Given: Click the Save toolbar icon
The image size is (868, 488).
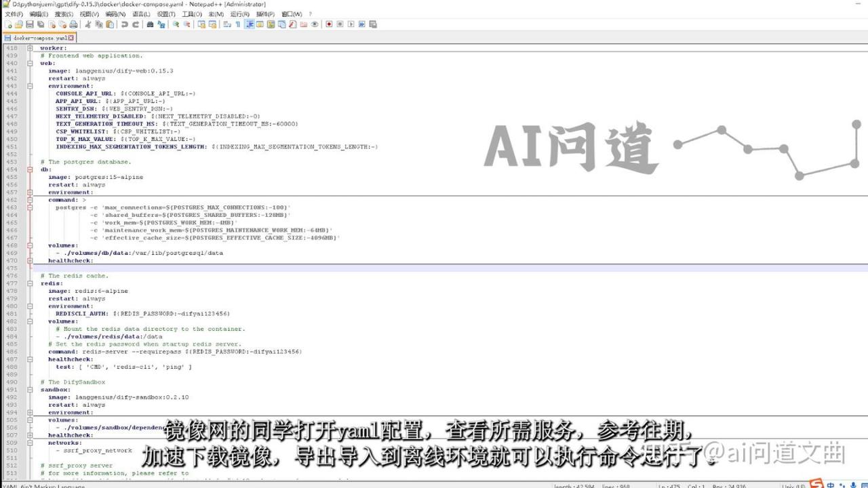Looking at the screenshot, I should [x=29, y=24].
